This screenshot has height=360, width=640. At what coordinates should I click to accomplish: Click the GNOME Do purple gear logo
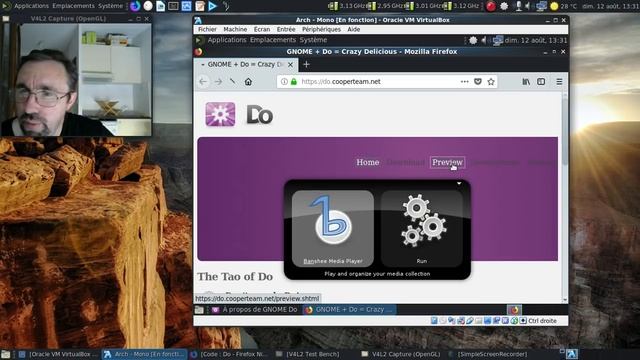tap(220, 114)
